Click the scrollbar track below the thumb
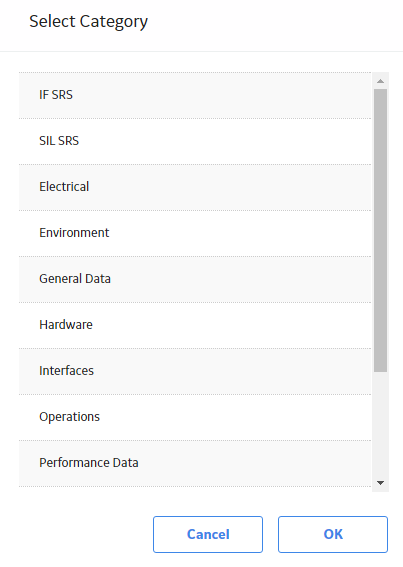 [x=380, y=423]
